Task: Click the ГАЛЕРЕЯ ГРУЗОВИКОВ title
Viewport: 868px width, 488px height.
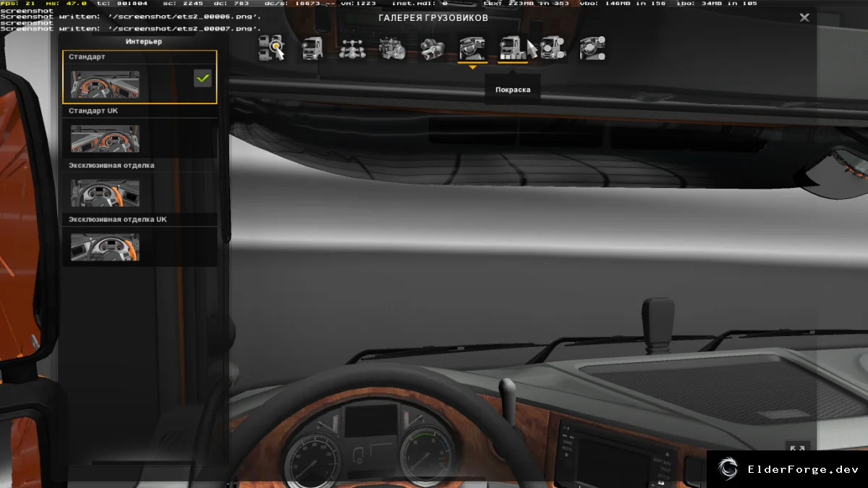Action: click(x=433, y=17)
